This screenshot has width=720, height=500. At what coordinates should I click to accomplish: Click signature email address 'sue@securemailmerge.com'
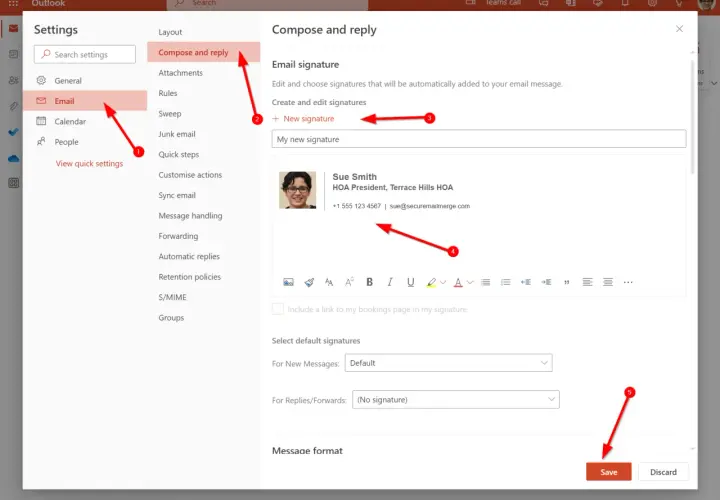point(430,206)
